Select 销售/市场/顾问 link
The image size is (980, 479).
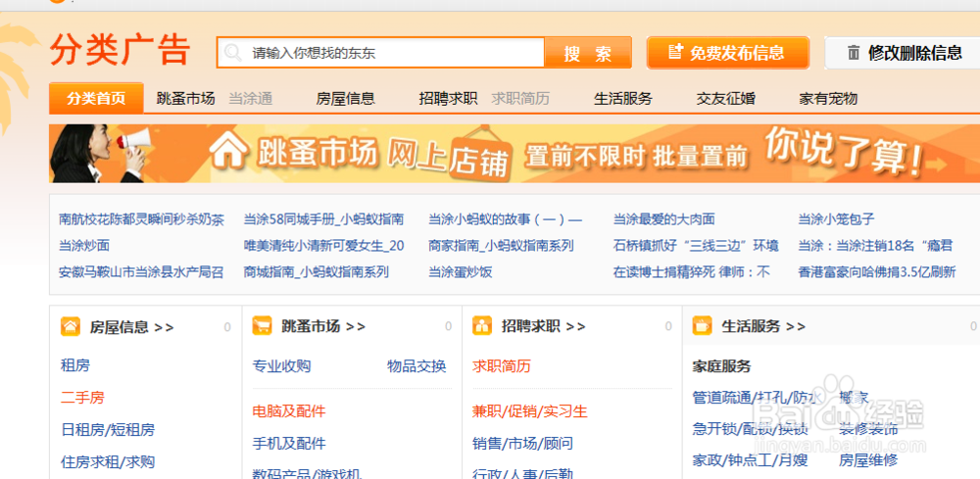[523, 444]
